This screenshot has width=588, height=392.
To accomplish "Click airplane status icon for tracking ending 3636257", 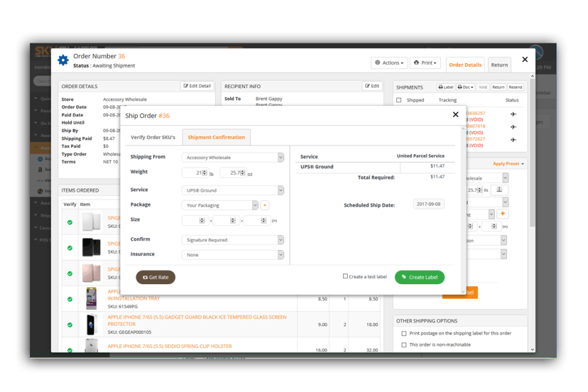I will coord(513,114).
